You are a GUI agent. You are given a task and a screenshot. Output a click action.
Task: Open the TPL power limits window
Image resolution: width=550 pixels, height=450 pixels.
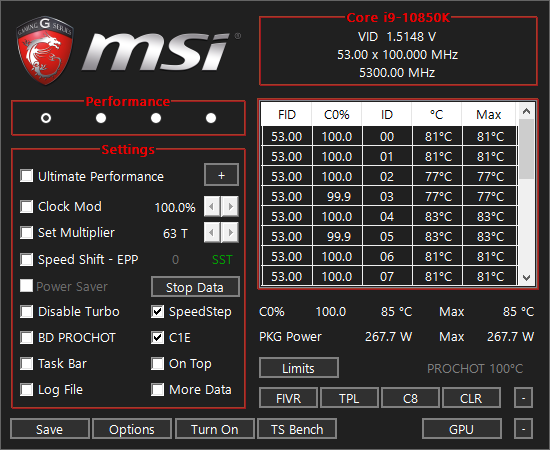pyautogui.click(x=349, y=398)
